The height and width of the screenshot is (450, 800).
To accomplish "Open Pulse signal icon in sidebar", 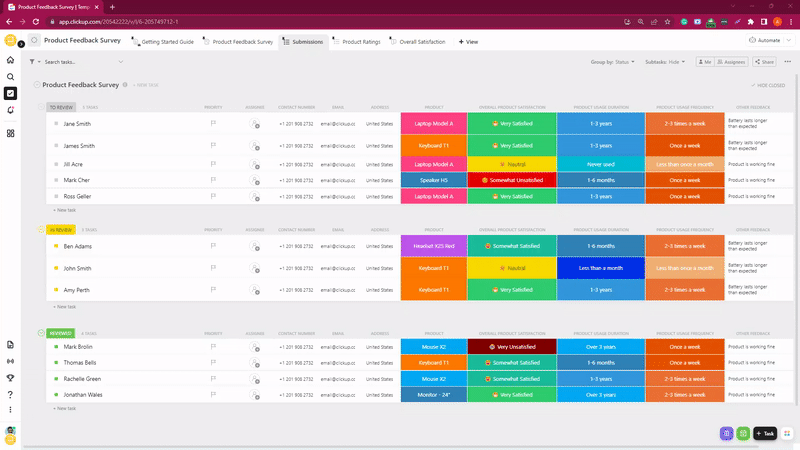I will [10, 361].
